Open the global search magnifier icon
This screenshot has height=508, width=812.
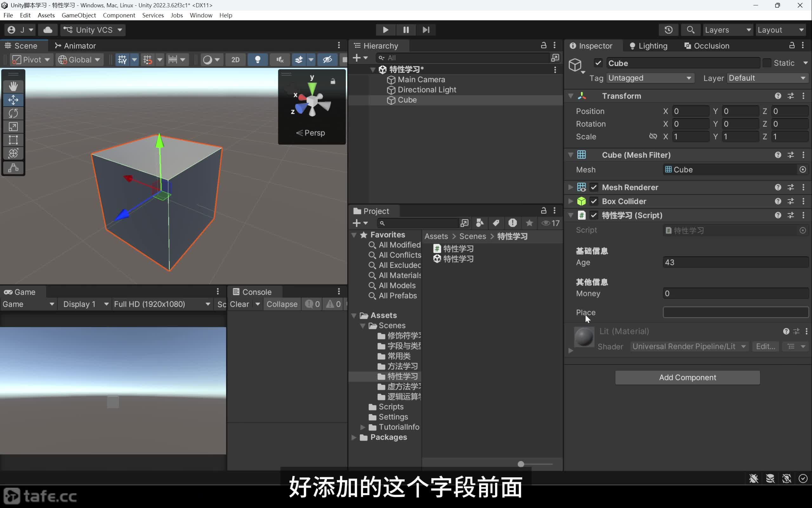point(691,30)
